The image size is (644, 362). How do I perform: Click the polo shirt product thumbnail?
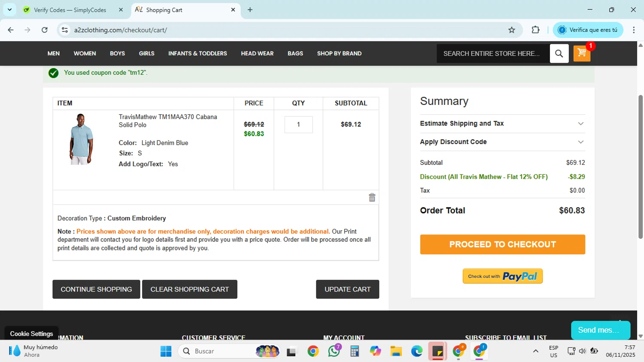[x=81, y=139]
